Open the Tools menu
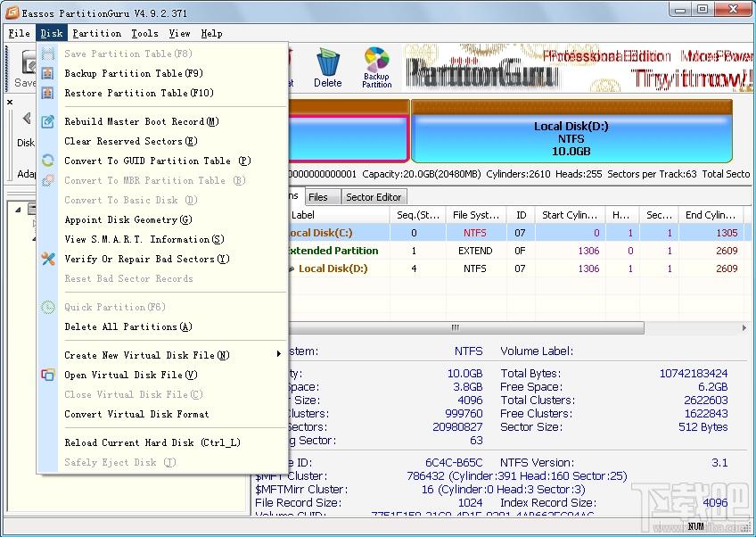Image resolution: width=756 pixels, height=537 pixels. [144, 33]
